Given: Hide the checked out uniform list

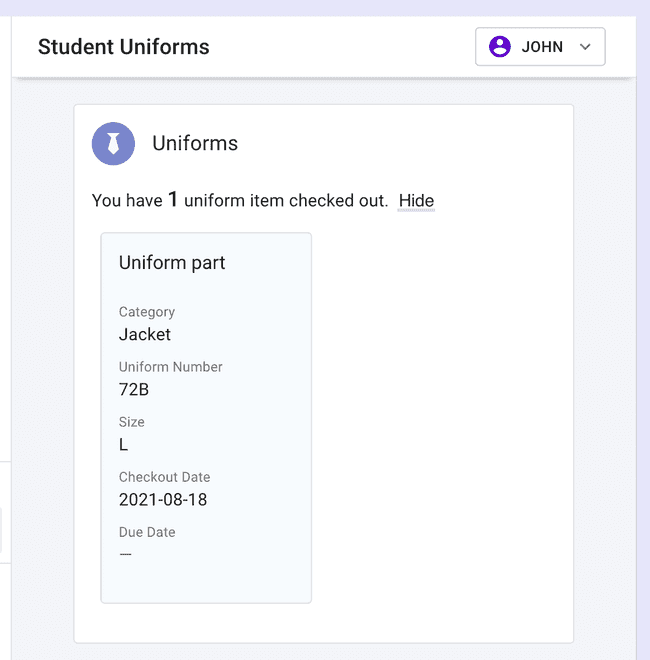Looking at the screenshot, I should 416,201.
